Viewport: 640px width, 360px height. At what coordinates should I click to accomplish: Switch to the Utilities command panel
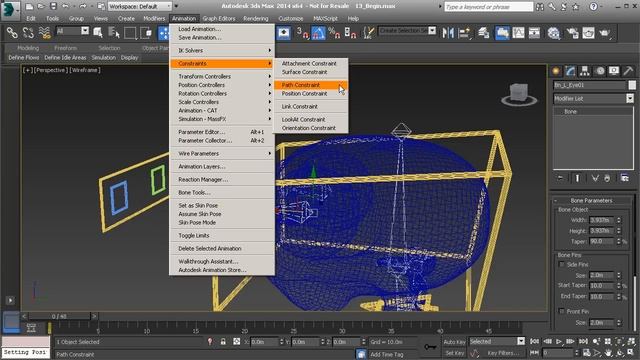pos(629,71)
